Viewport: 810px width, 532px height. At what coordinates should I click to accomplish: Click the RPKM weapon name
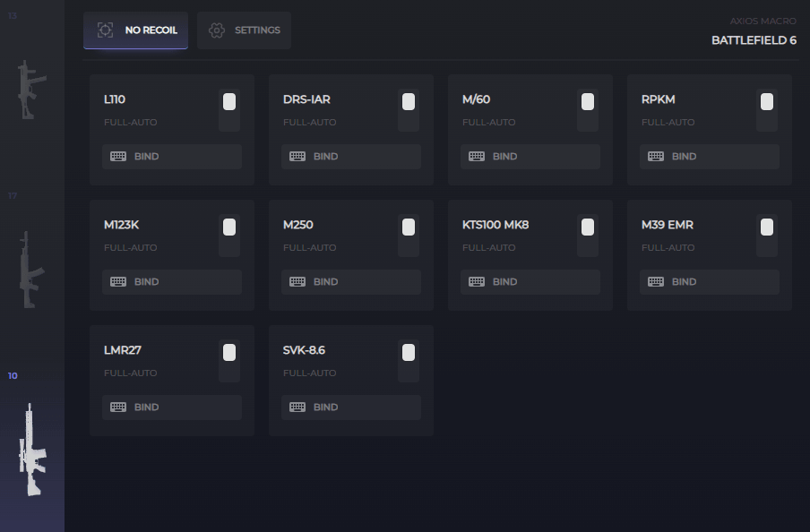pyautogui.click(x=658, y=99)
